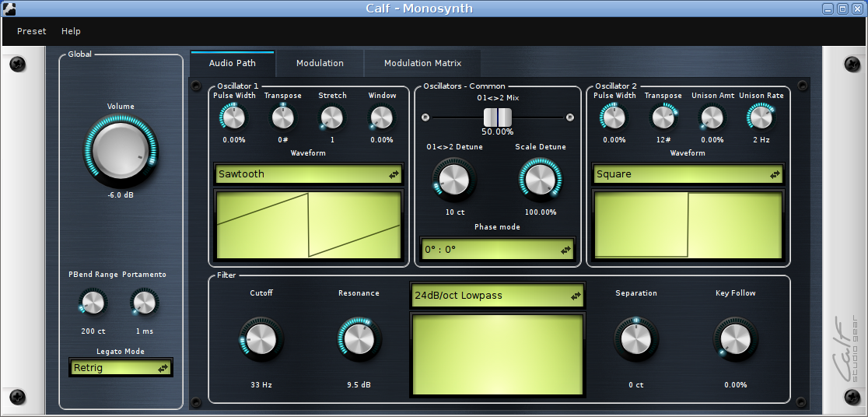Open the Preset menu
The width and height of the screenshot is (868, 417).
(32, 31)
